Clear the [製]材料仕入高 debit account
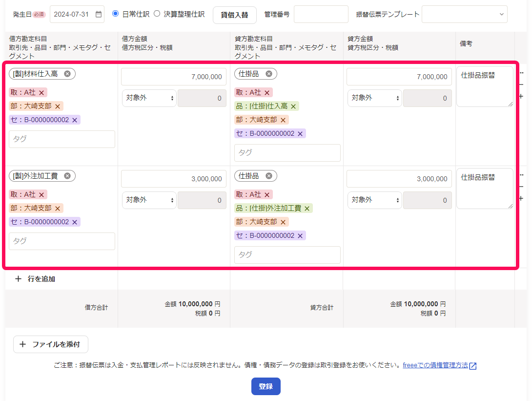 click(67, 74)
